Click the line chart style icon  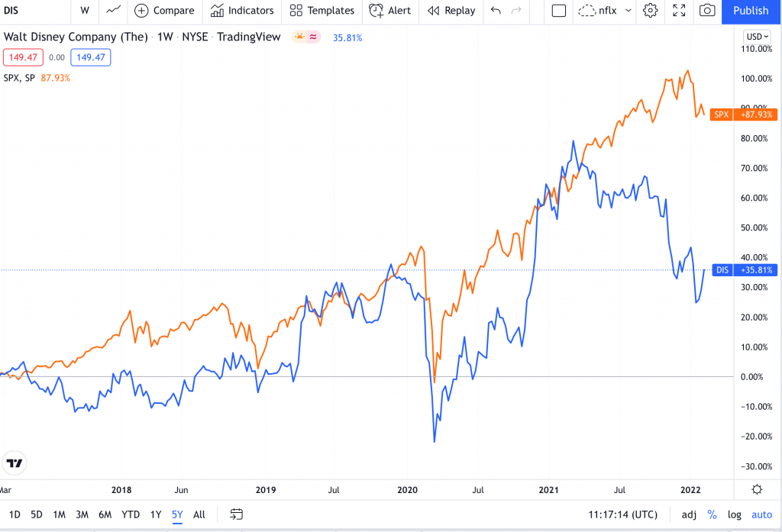click(x=113, y=11)
